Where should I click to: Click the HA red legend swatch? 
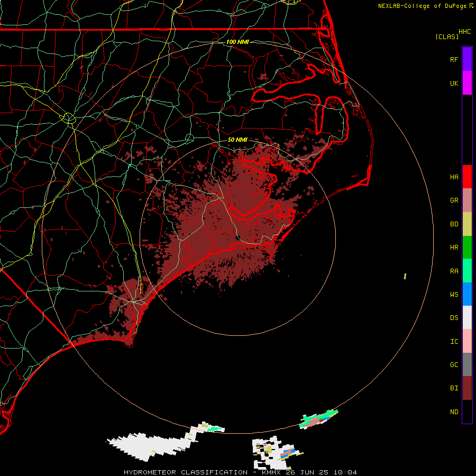tap(467, 177)
